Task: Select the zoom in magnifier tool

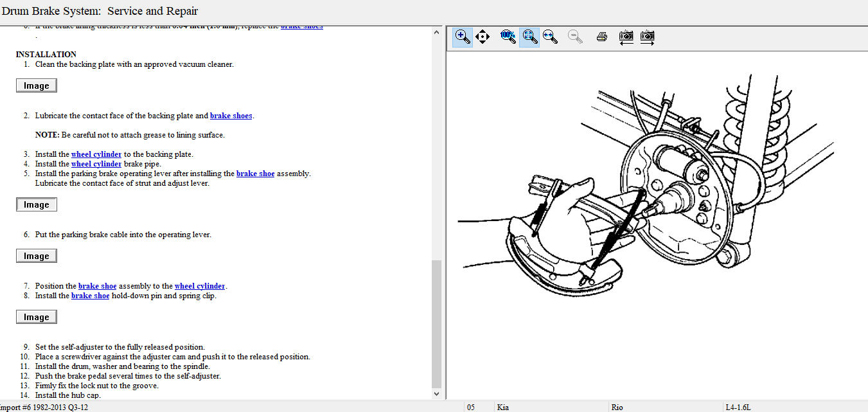Action: pyautogui.click(x=462, y=37)
